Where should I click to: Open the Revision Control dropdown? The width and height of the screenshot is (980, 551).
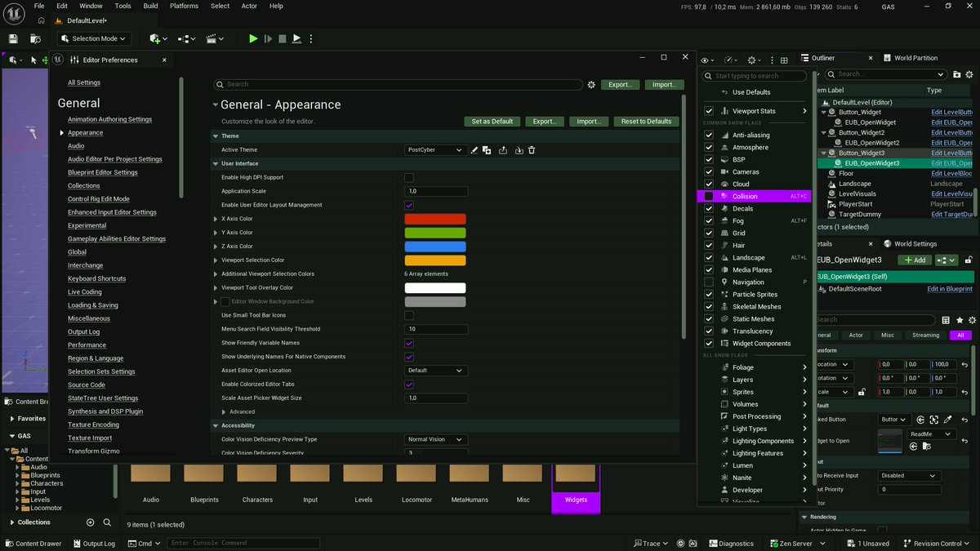point(937,543)
